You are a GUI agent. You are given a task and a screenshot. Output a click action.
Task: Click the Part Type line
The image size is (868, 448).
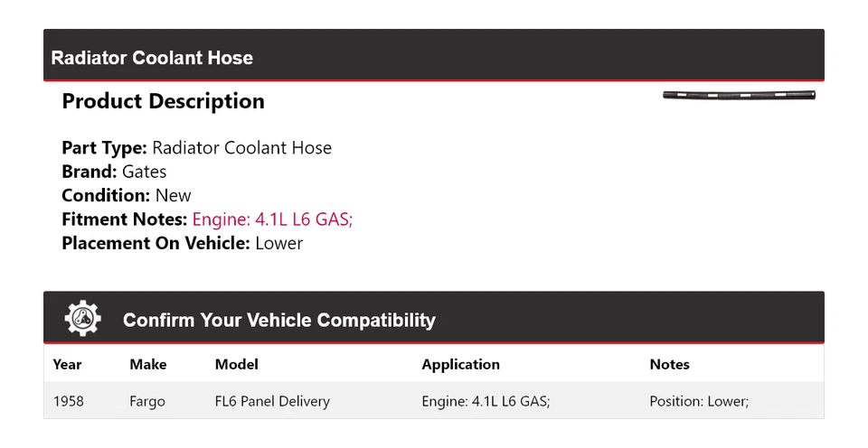(196, 148)
